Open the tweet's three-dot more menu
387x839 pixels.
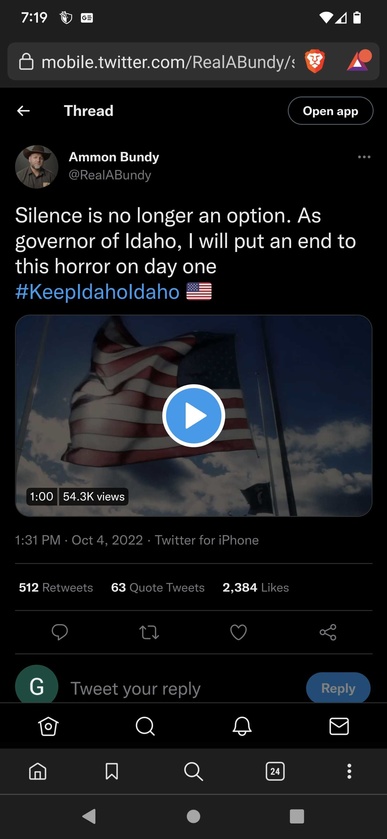(364, 157)
